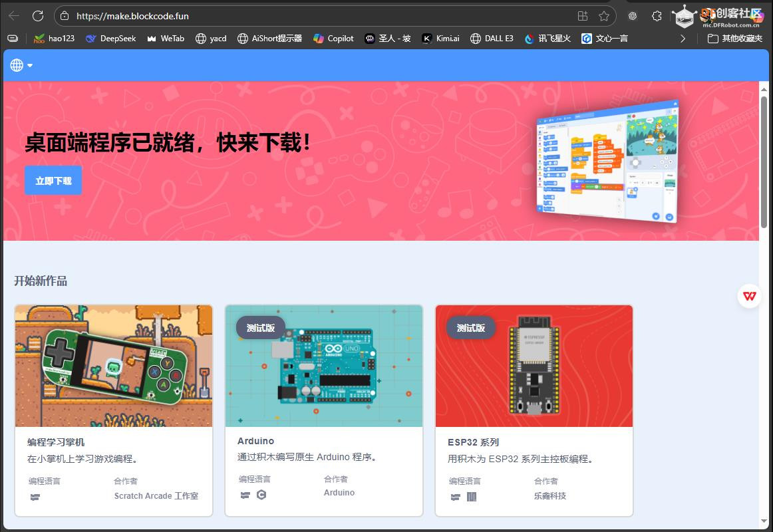
Task: Click the sidebar tabs icon left of hao123
Action: click(x=13, y=39)
